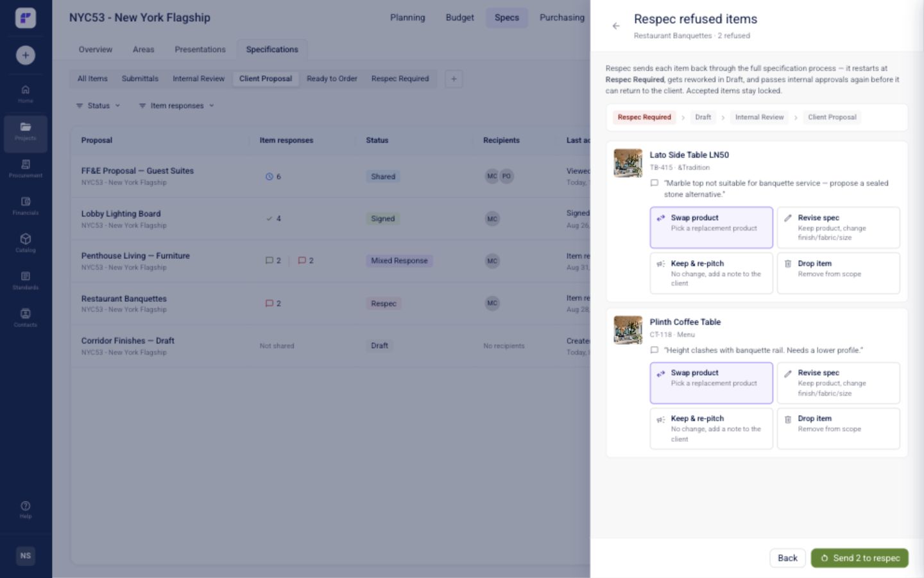Screen dimensions: 924x578
Task: Click the MC recipient avatar for Lobby Lighting Board
Action: click(492, 219)
